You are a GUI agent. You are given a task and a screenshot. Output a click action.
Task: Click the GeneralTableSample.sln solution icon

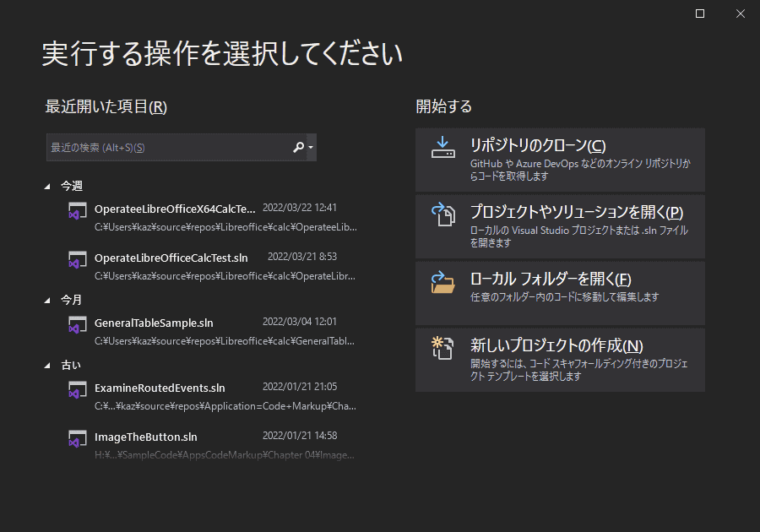(77, 324)
